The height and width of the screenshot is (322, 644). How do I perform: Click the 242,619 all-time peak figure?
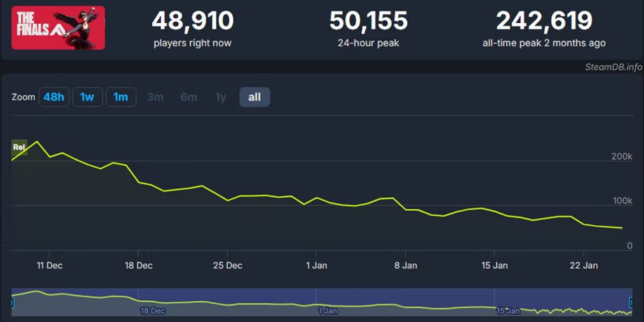544,20
